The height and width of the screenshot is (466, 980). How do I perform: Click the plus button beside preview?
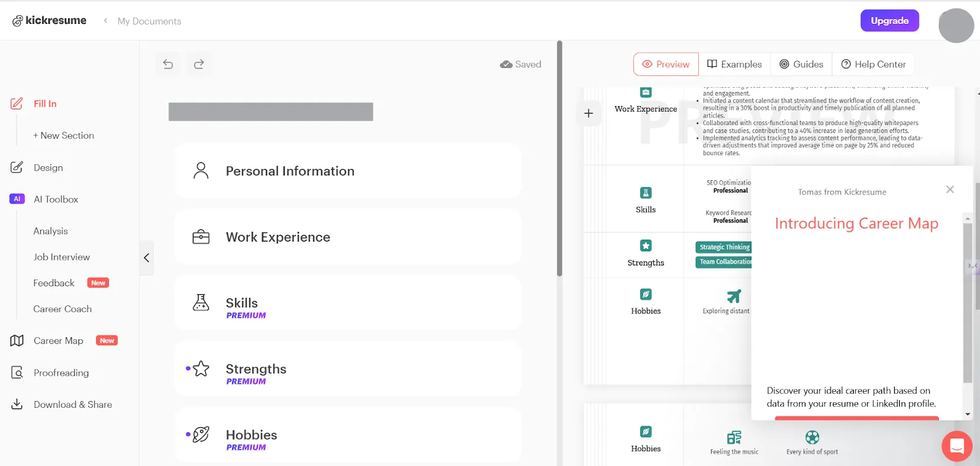pos(589,113)
